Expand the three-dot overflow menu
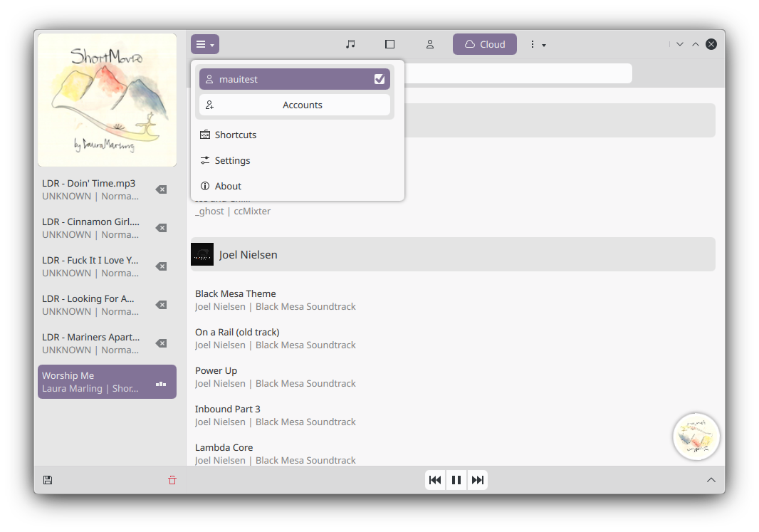759x532 pixels. pos(537,44)
